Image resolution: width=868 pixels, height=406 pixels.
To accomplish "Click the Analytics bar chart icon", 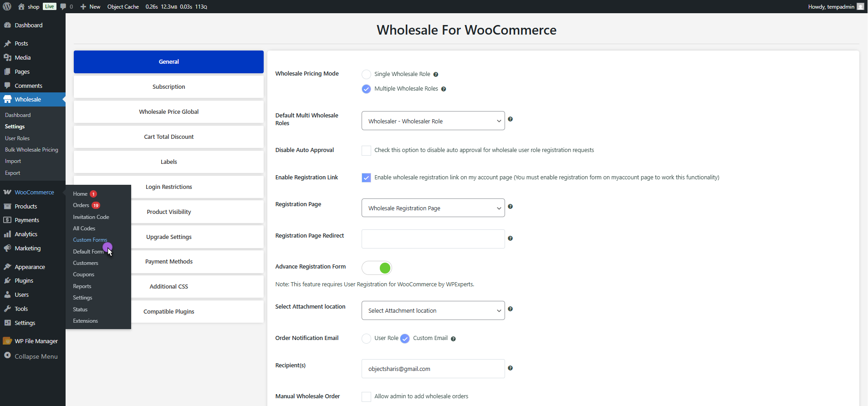I will click(x=7, y=234).
